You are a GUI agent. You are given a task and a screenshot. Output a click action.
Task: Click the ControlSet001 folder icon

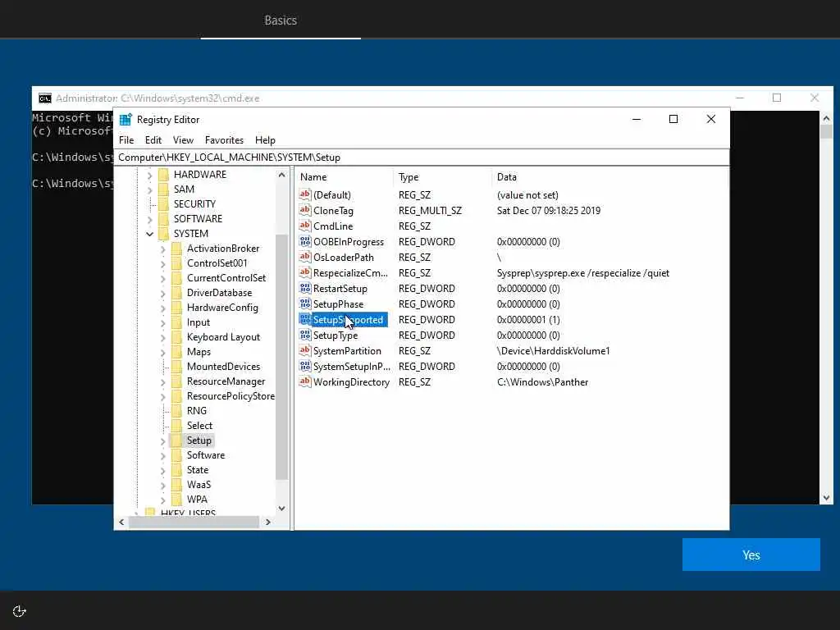177,263
